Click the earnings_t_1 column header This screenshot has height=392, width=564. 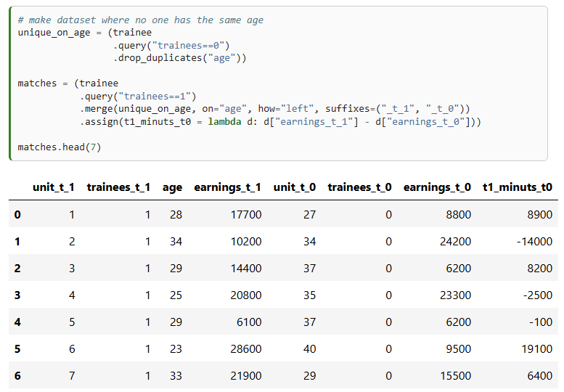pyautogui.click(x=227, y=187)
